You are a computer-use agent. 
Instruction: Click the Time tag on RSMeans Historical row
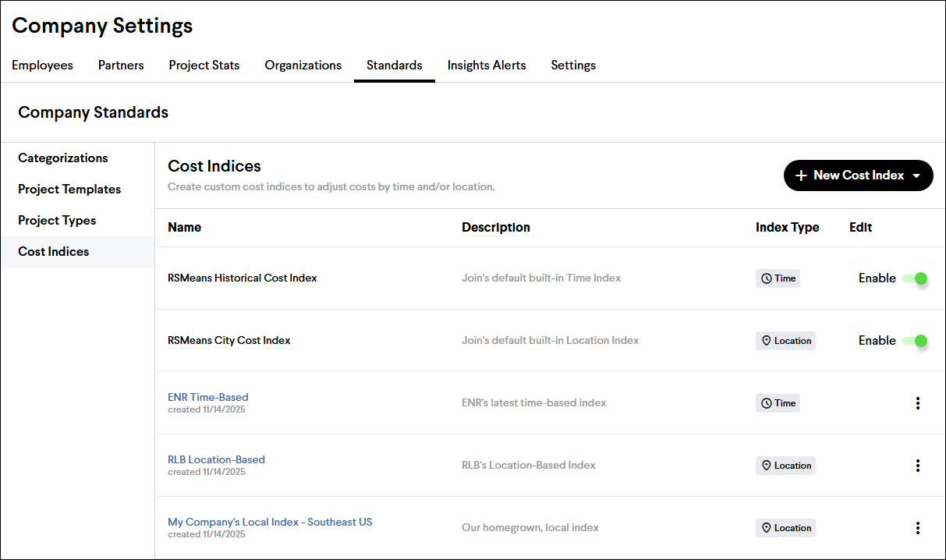(778, 278)
